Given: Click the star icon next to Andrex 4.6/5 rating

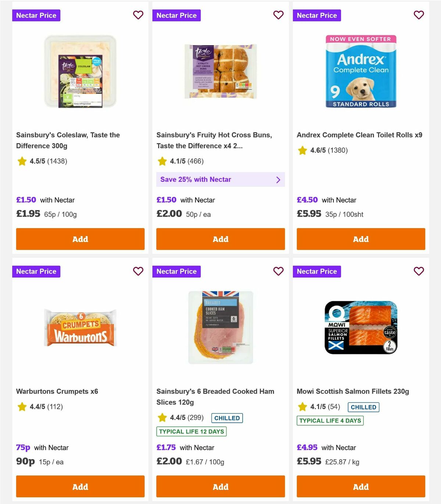Looking at the screenshot, I should [x=302, y=150].
